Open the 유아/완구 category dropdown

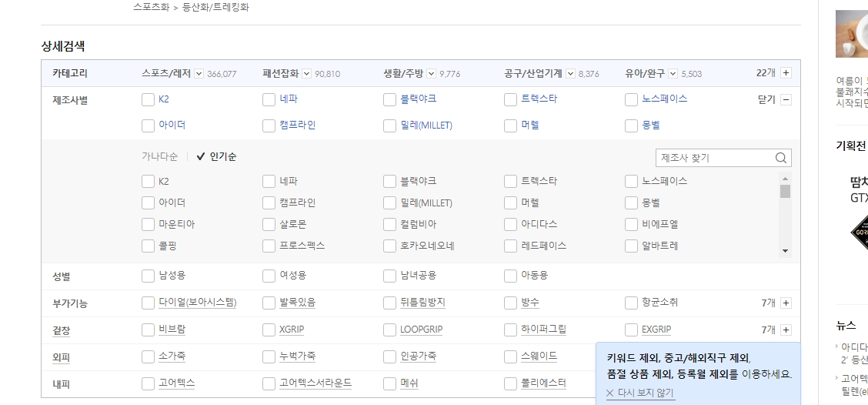click(673, 73)
